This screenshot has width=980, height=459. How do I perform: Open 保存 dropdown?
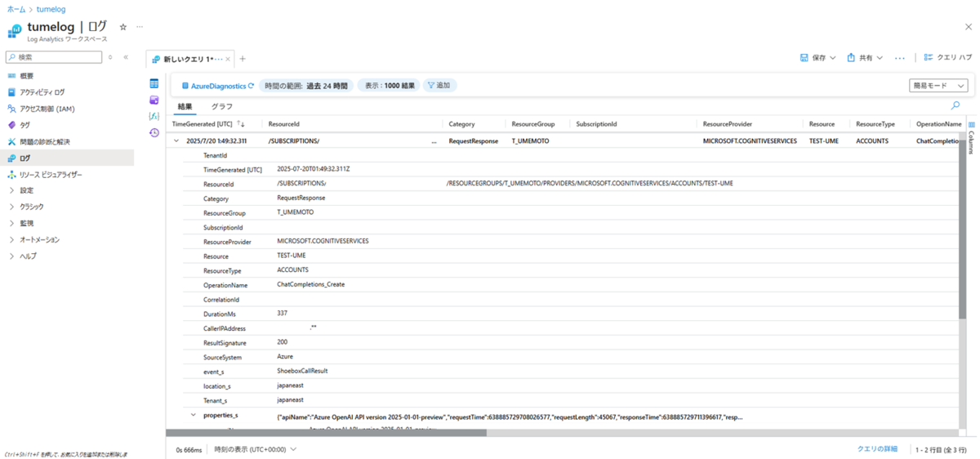[817, 58]
